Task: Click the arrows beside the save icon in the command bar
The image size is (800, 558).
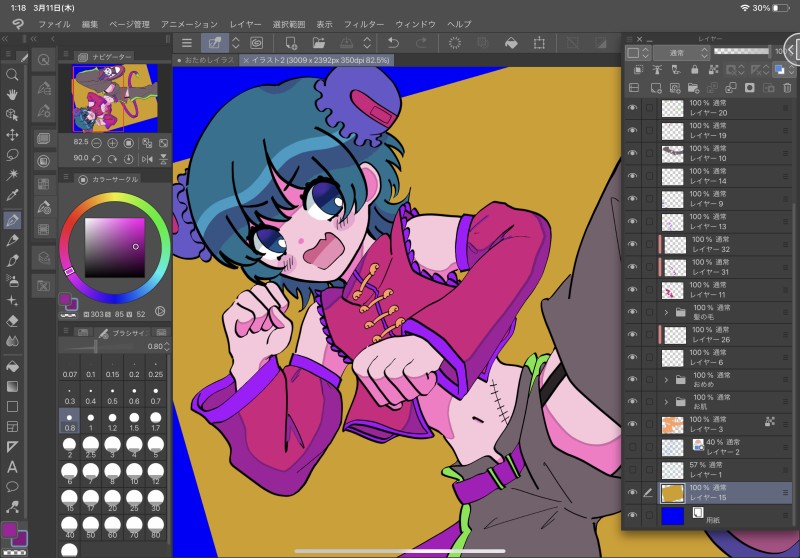Action: [x=367, y=43]
